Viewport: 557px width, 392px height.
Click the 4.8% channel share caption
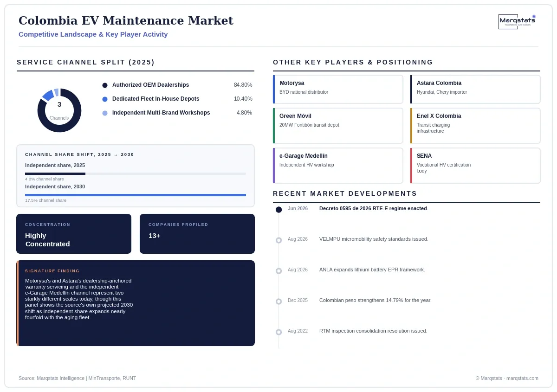pos(45,179)
